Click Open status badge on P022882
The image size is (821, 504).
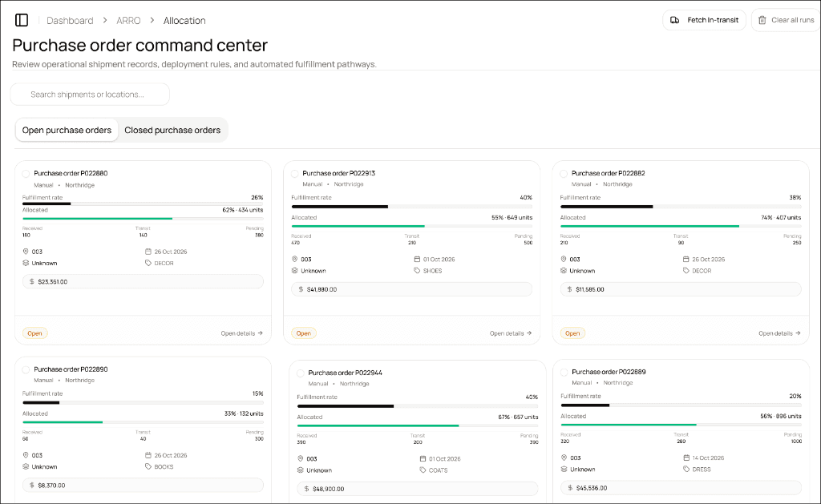click(x=572, y=333)
